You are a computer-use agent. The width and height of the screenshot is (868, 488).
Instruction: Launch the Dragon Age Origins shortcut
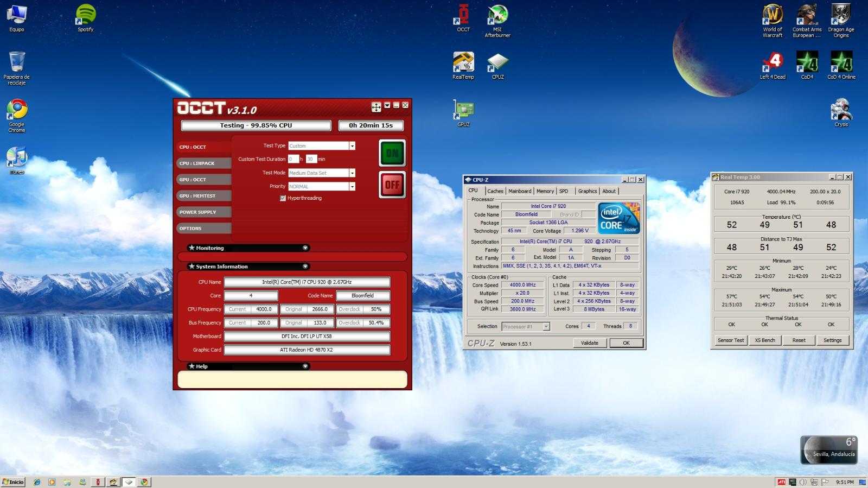841,21
